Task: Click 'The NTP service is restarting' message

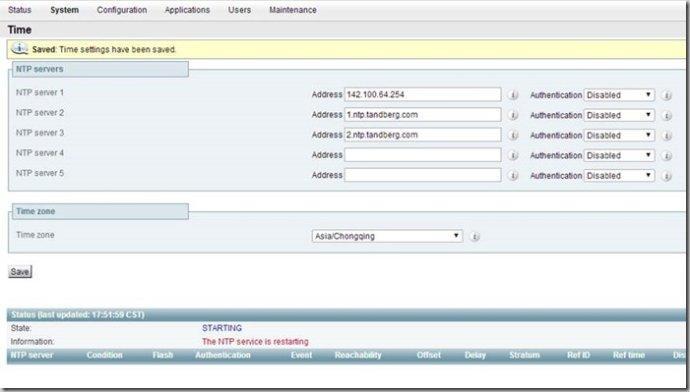Action: coord(255,342)
